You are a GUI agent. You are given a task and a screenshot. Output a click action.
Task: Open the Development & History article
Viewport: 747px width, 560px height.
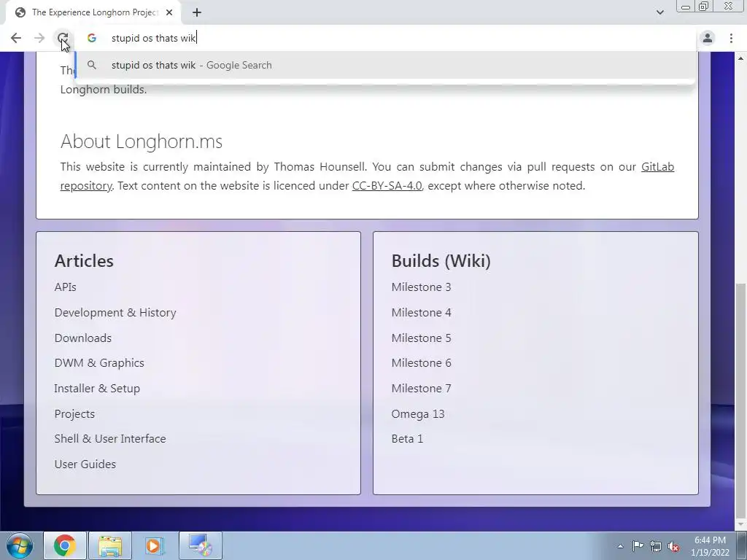click(x=115, y=313)
